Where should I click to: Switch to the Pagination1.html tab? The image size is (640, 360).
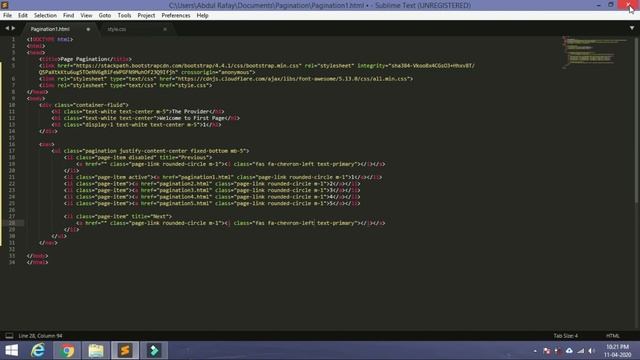pyautogui.click(x=50, y=29)
